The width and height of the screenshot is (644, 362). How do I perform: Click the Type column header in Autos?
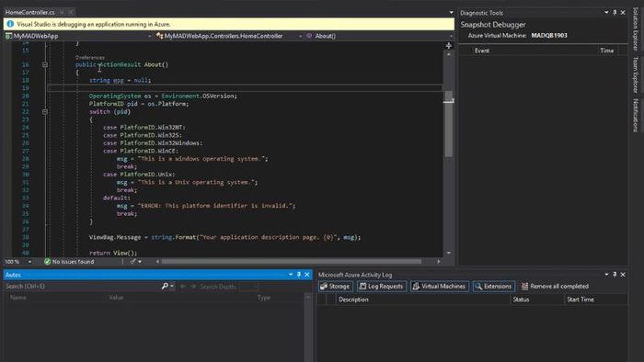tap(264, 298)
